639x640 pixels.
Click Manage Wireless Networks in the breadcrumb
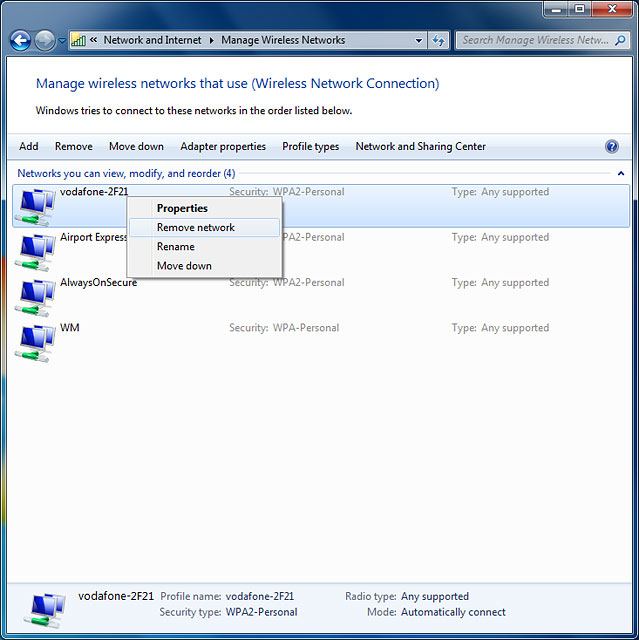[x=283, y=40]
